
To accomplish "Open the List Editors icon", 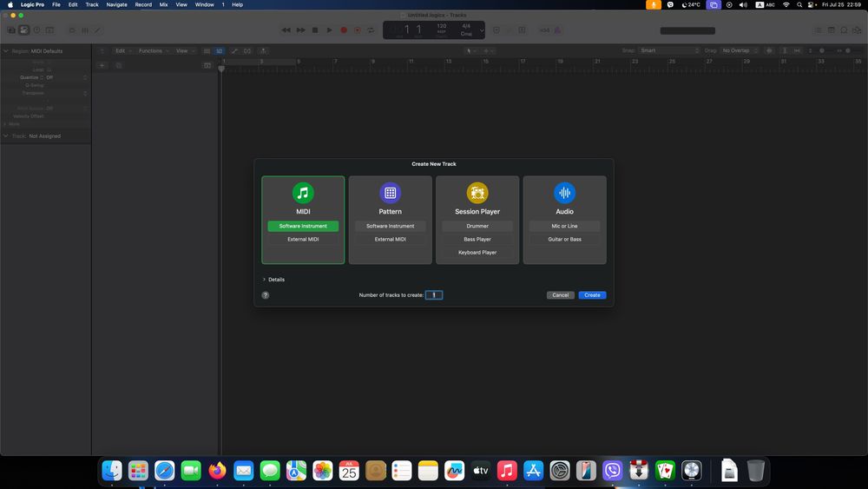I will click(x=818, y=30).
